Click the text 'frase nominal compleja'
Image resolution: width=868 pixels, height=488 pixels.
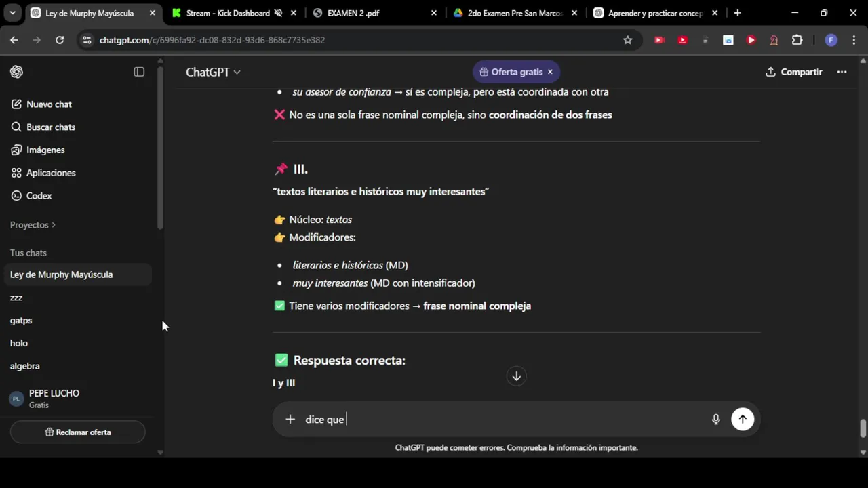pyautogui.click(x=477, y=306)
